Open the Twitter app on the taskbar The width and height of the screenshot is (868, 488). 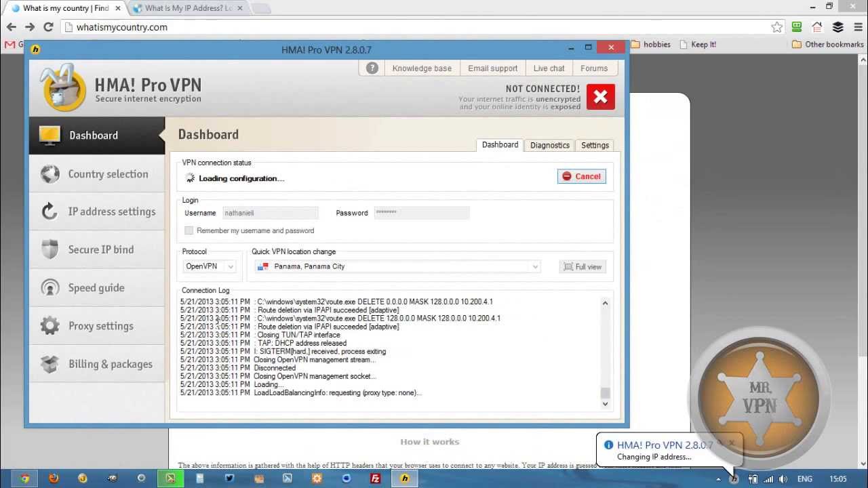click(229, 478)
